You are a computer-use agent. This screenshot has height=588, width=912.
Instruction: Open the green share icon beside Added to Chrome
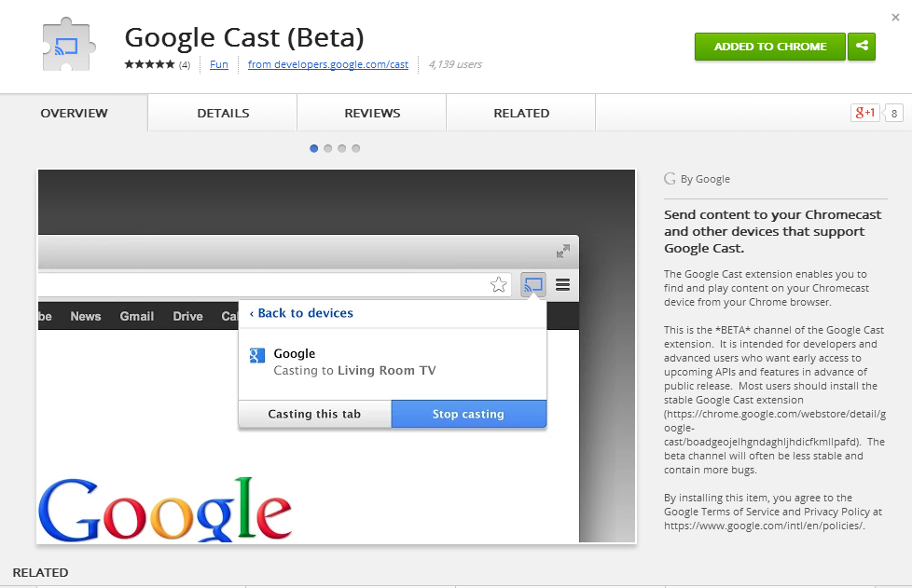[x=861, y=46]
